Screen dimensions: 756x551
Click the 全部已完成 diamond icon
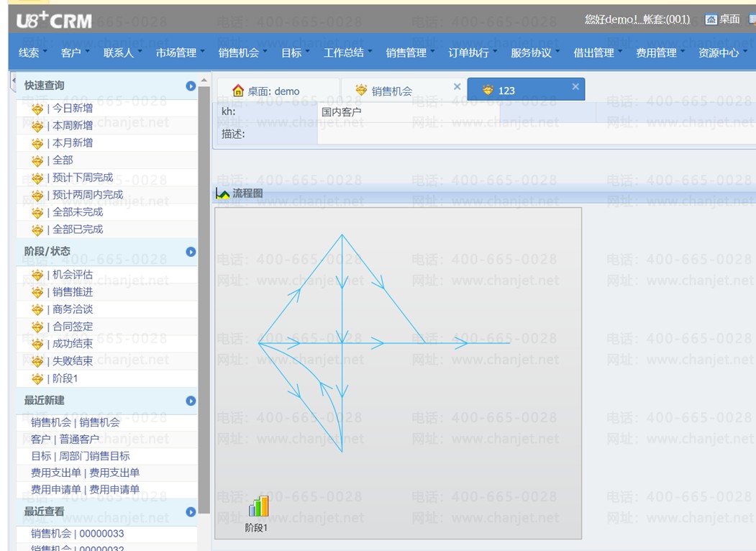37,230
